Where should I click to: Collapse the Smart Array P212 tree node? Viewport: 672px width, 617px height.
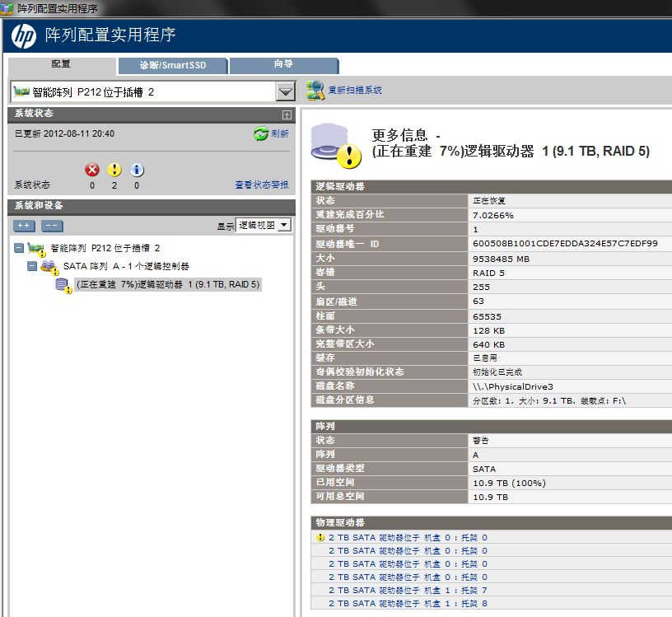coord(19,248)
